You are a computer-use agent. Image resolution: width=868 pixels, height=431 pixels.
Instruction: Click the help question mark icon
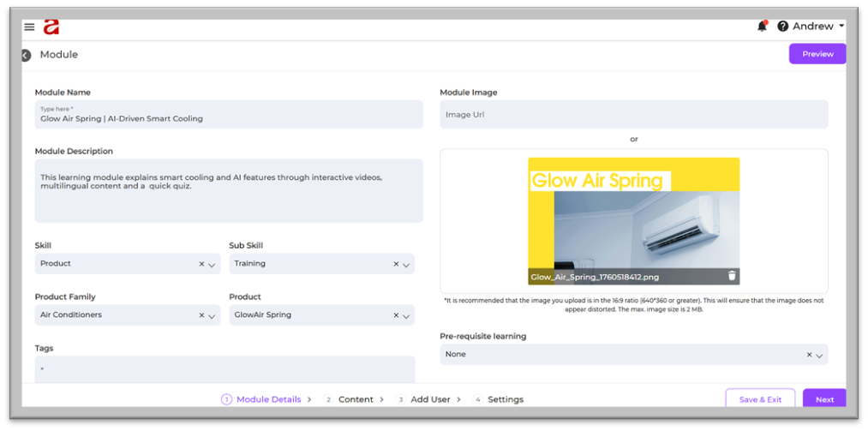(782, 27)
